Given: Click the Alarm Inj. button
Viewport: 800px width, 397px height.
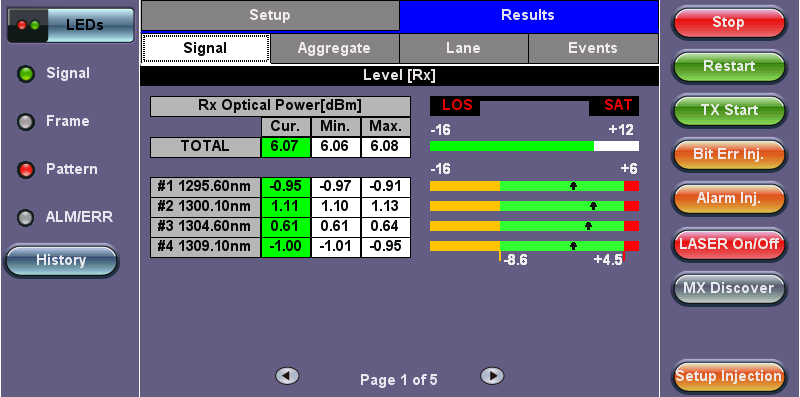Looking at the screenshot, I should [x=729, y=198].
